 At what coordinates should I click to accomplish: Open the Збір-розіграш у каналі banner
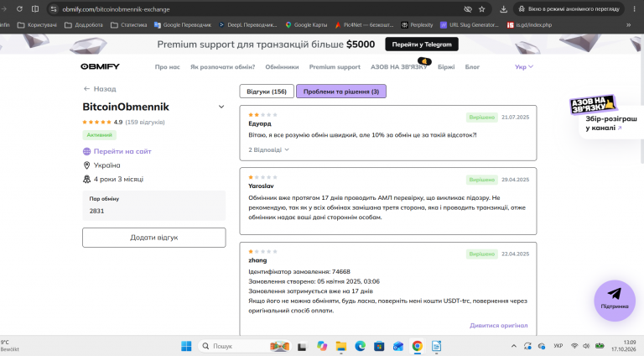(610, 123)
